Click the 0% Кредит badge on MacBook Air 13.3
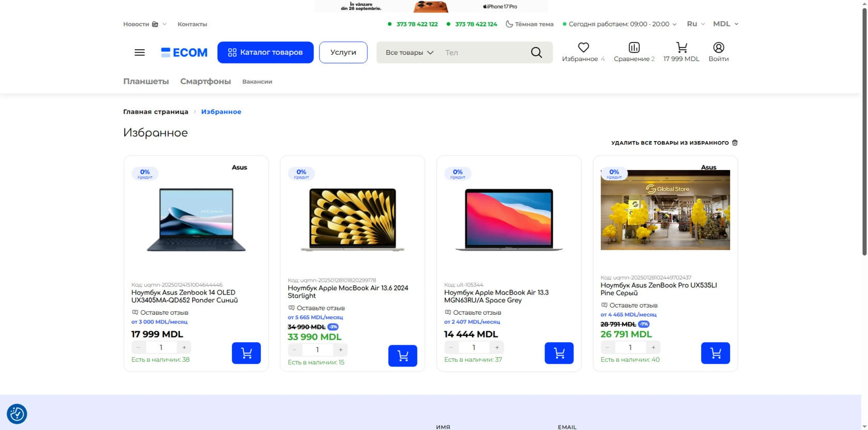The height and width of the screenshot is (430, 868). tap(458, 174)
